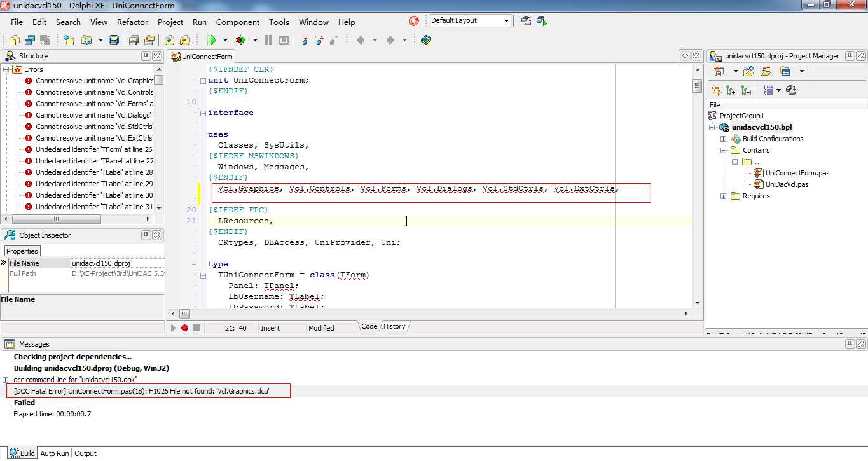Collapse the unidacvcl150.bpl project node
868x461 pixels.
713,127
